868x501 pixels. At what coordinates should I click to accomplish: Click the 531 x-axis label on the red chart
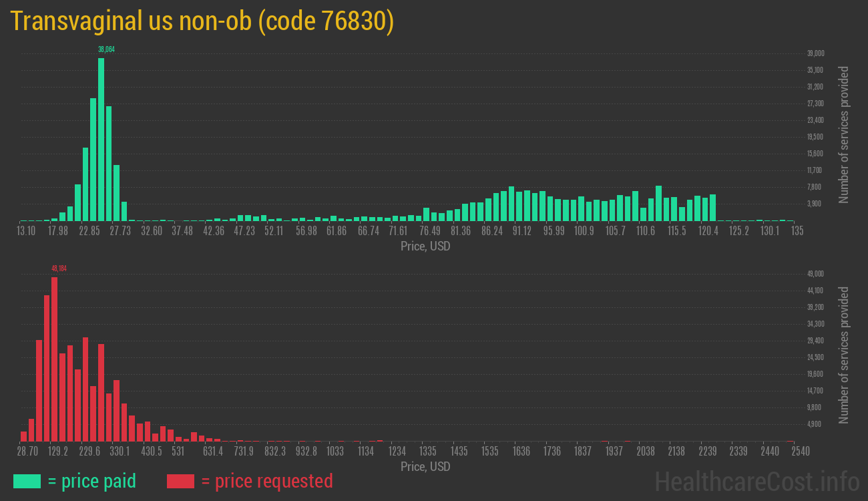tap(178, 452)
